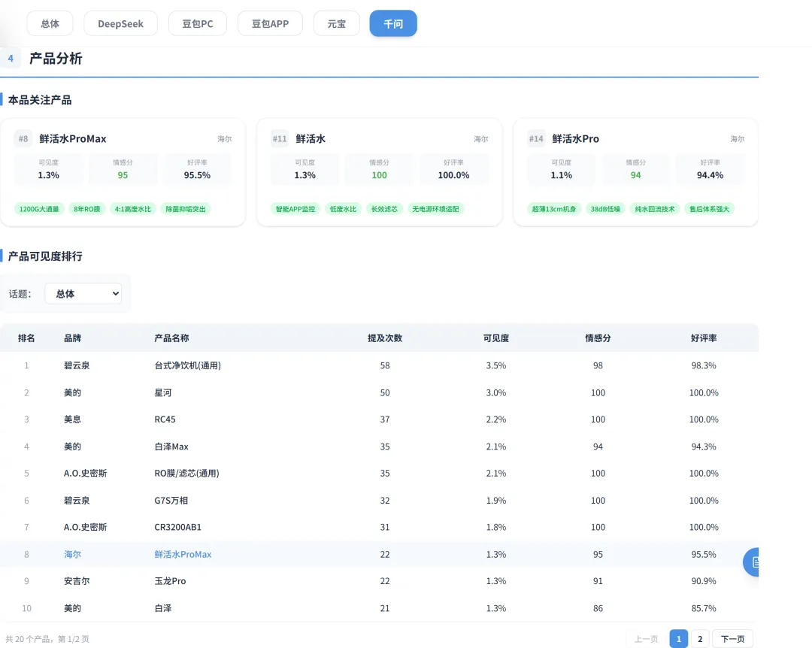Click the 下一页 next page button
The image size is (812, 648).
732,639
